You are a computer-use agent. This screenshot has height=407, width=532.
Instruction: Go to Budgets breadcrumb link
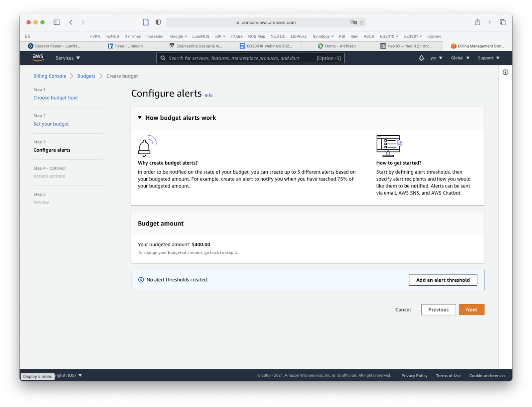point(86,76)
